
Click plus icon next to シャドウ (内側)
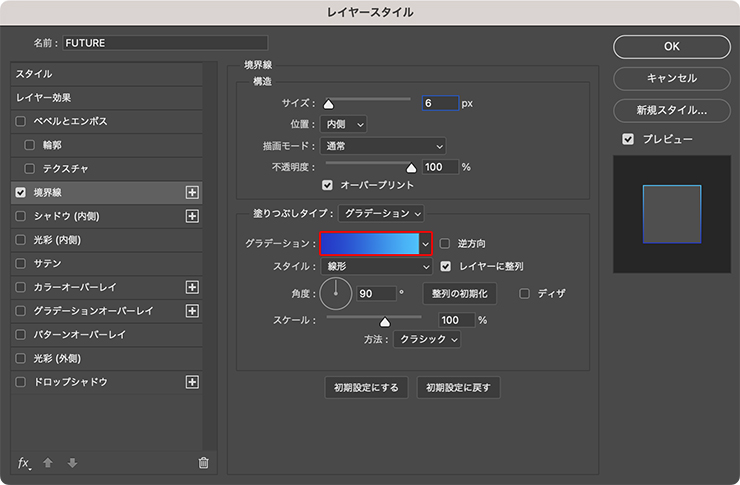pos(193,216)
